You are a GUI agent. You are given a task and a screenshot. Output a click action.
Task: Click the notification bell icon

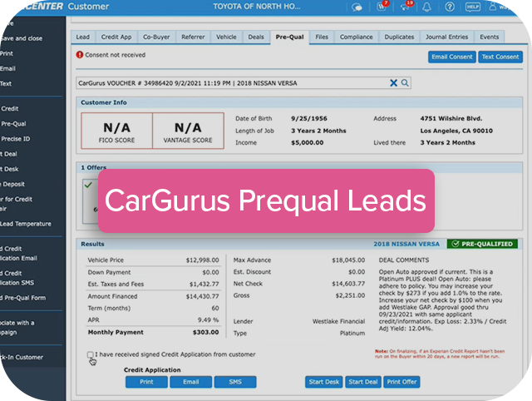pos(427,7)
